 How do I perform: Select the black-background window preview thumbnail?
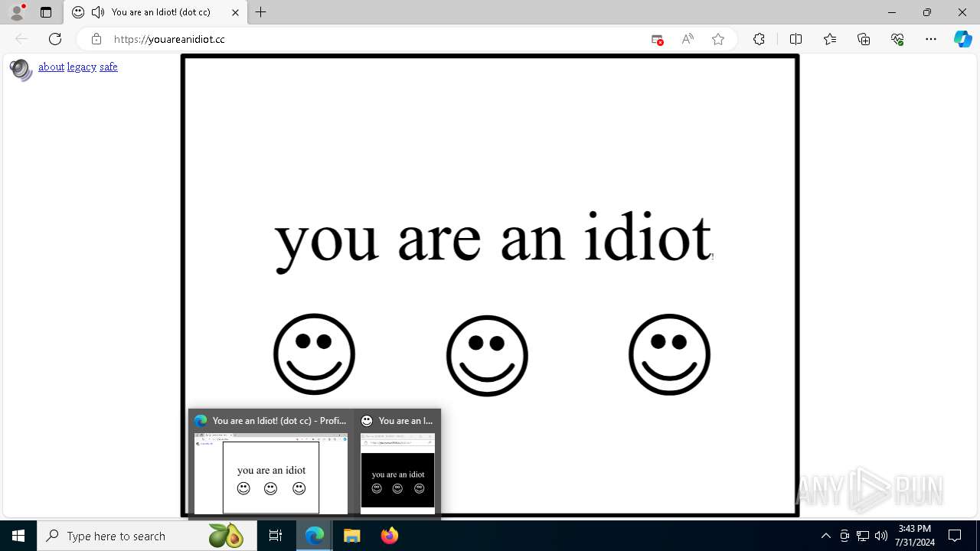pyautogui.click(x=397, y=474)
